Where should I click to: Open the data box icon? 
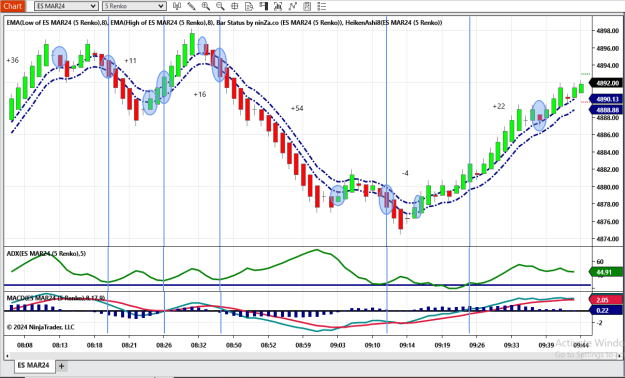(249, 6)
